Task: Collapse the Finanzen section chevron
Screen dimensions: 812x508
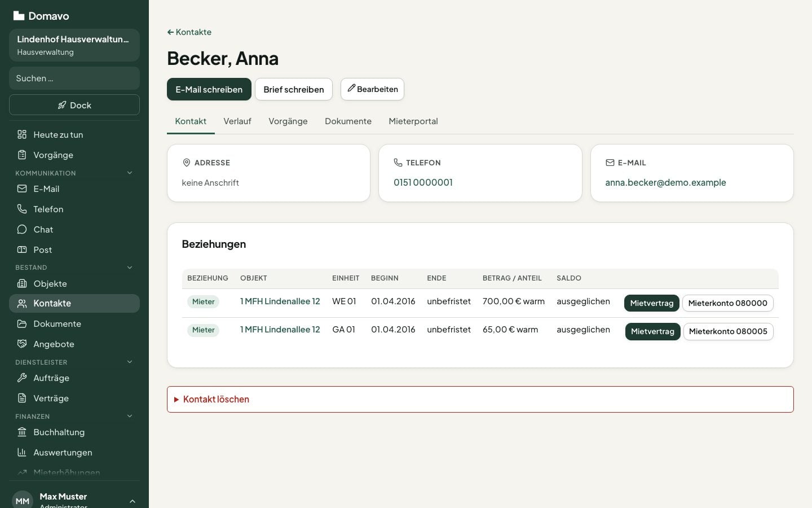Action: click(x=130, y=416)
